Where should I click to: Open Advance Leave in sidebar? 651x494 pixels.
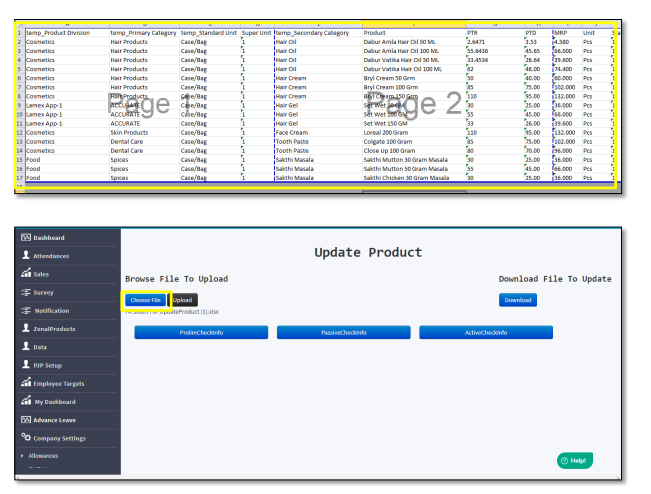(x=54, y=421)
